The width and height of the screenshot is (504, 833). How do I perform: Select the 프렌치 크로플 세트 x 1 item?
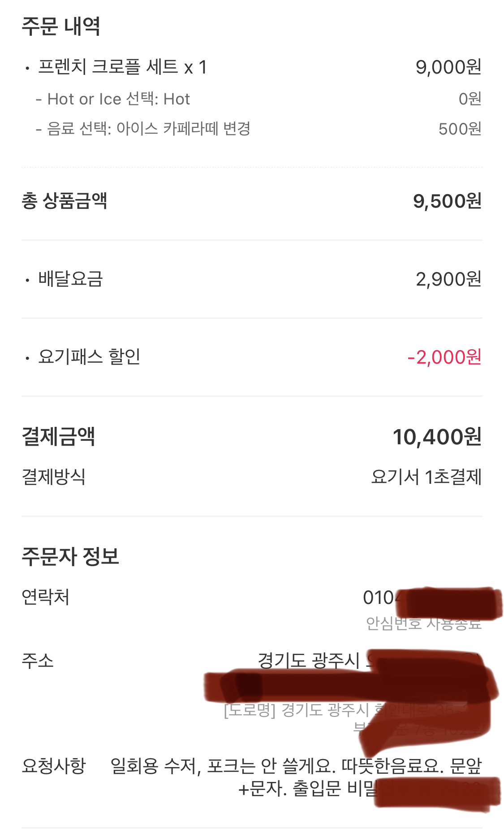pos(122,67)
